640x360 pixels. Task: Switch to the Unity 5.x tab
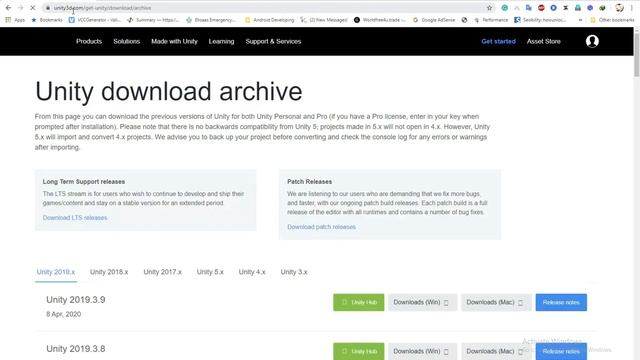pos(210,272)
